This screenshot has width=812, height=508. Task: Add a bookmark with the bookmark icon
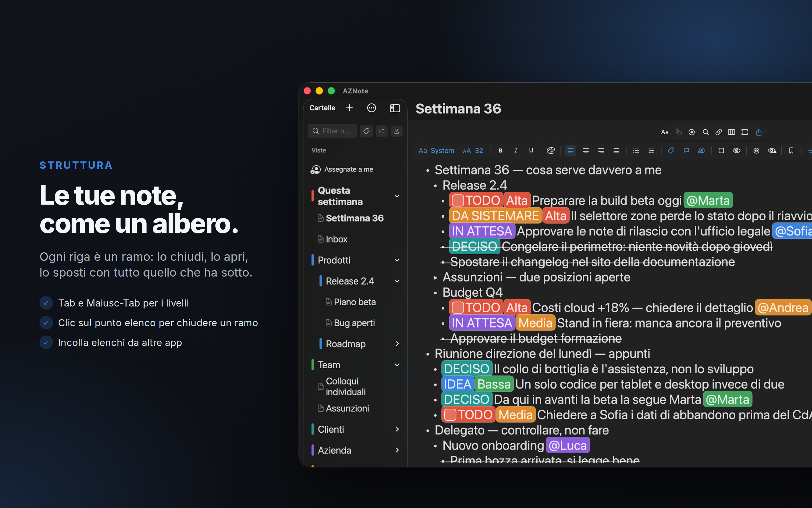coord(791,150)
